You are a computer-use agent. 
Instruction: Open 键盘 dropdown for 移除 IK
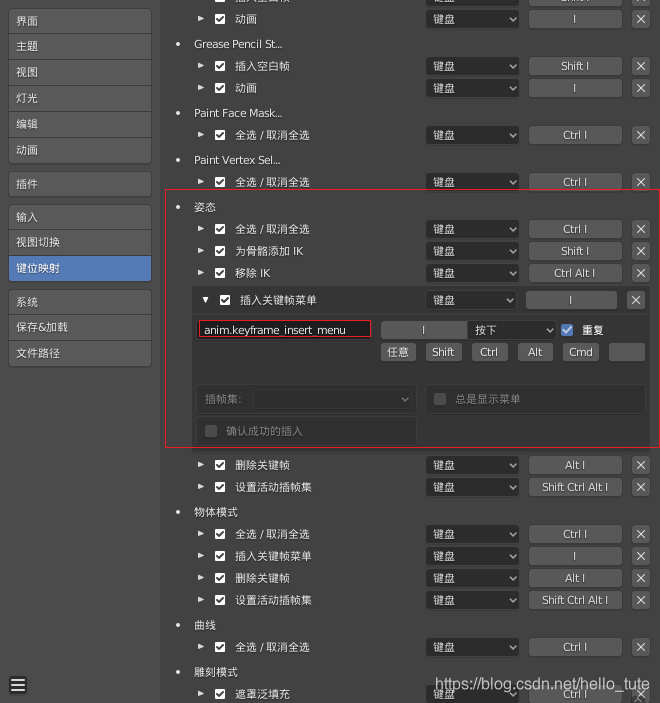click(473, 273)
